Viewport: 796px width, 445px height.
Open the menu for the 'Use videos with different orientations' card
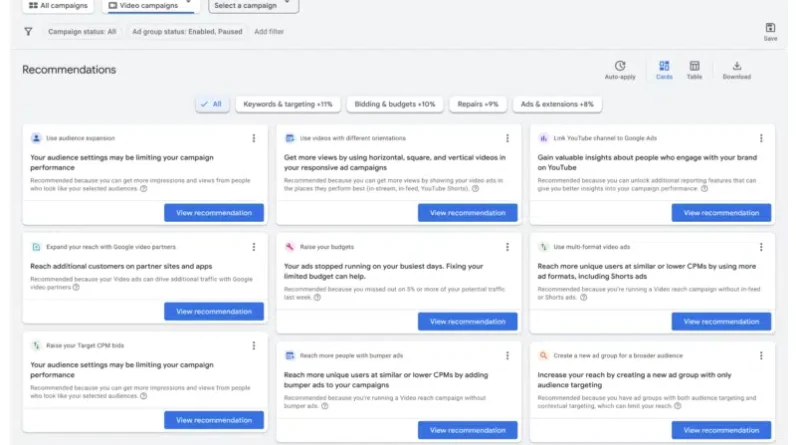[x=507, y=138]
